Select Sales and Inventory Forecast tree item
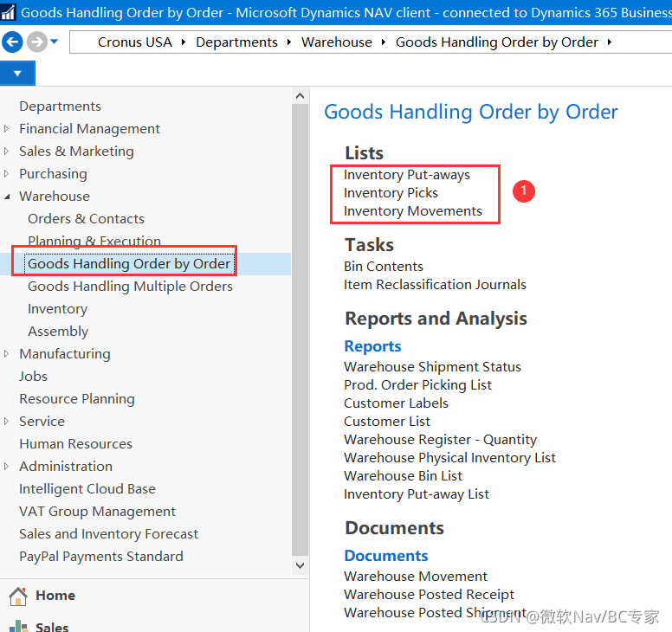Viewport: 672px width, 632px height. (x=108, y=534)
